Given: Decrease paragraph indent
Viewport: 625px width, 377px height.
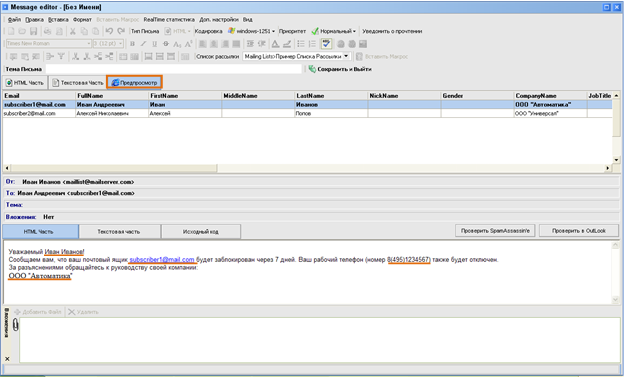Looking at the screenshot, I should (262, 44).
